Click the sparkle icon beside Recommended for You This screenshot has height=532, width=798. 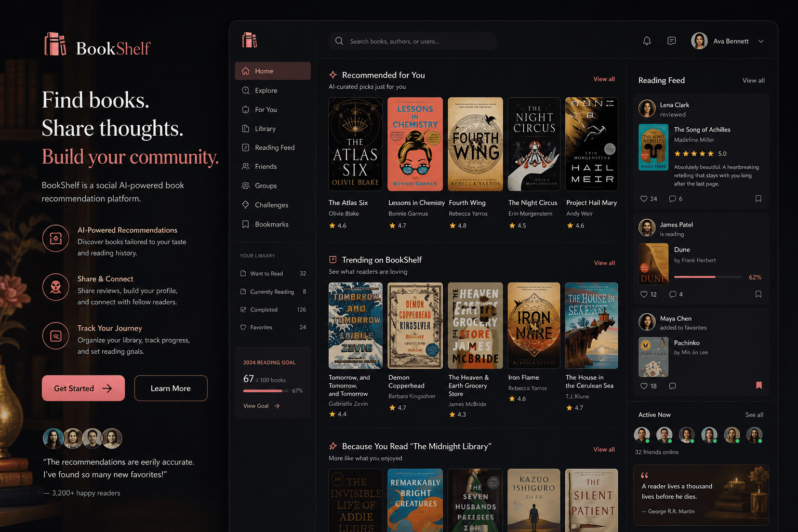tap(333, 75)
